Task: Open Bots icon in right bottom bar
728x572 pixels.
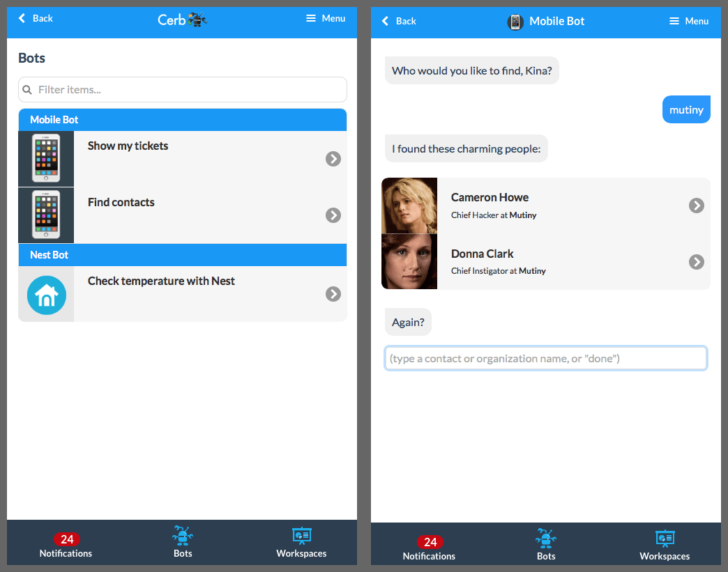Action: pyautogui.click(x=546, y=539)
